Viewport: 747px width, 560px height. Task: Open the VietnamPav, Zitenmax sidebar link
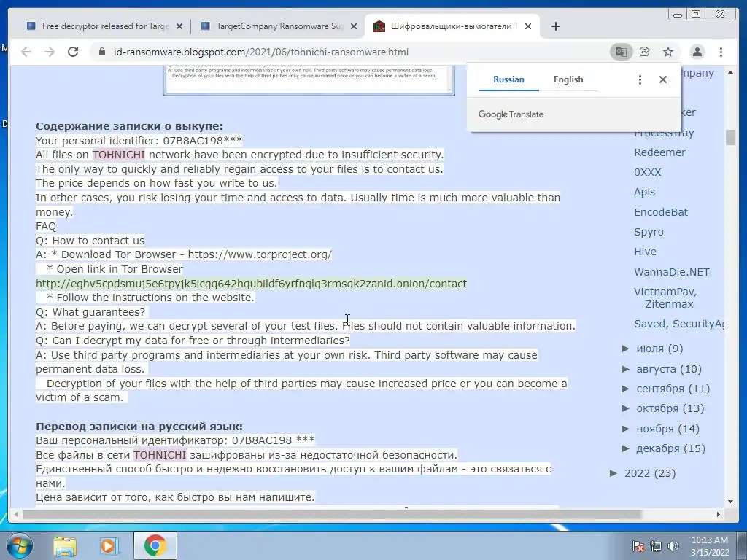pos(666,297)
